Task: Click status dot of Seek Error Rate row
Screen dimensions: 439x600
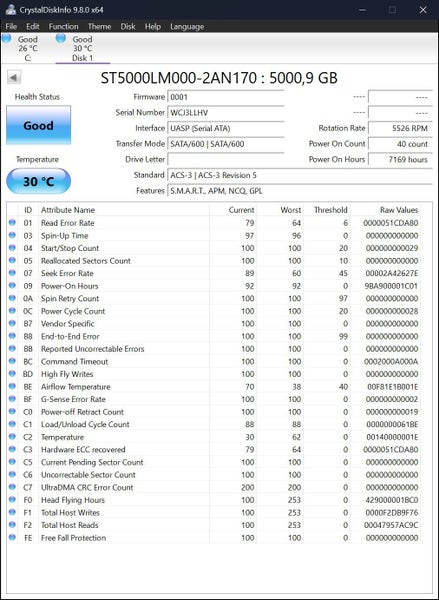Action: click(12, 273)
